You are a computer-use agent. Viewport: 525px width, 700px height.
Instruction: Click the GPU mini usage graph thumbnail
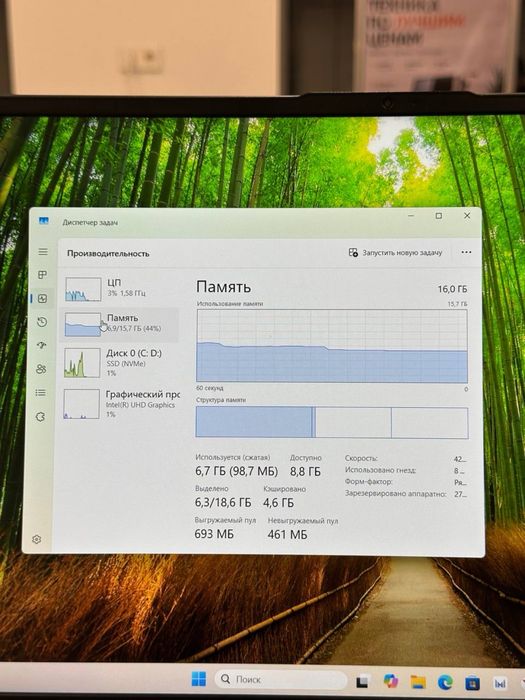coord(81,404)
